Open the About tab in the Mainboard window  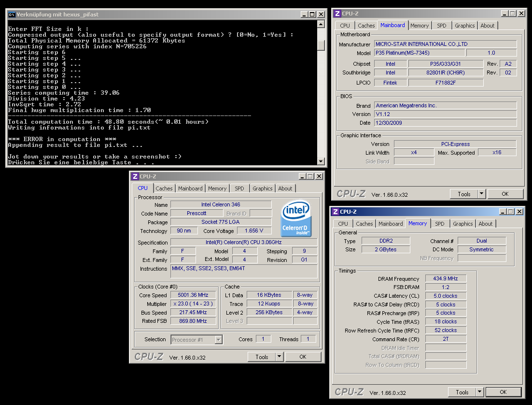click(487, 26)
